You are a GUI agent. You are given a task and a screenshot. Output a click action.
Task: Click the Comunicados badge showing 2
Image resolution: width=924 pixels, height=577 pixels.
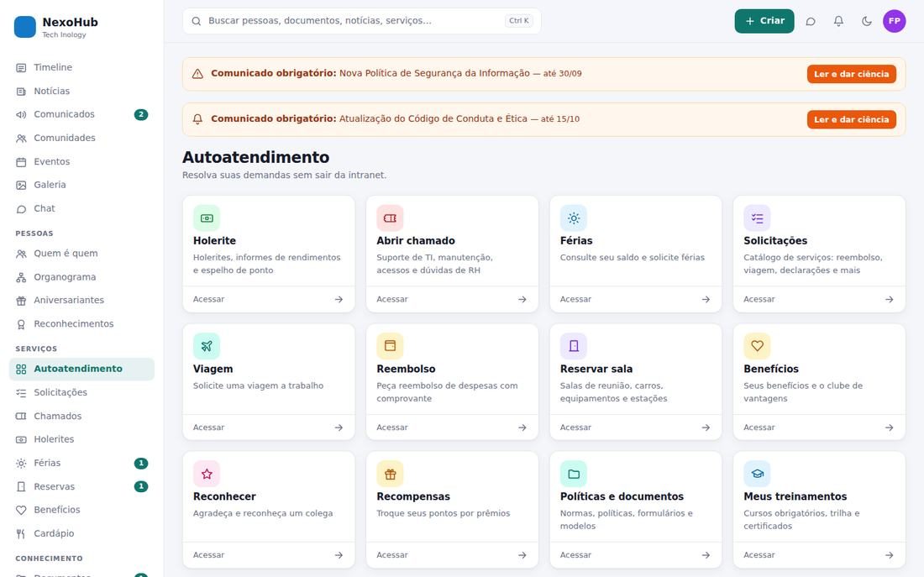click(141, 114)
